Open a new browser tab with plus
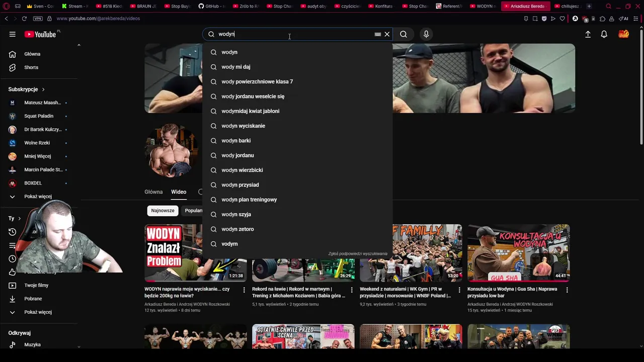 pyautogui.click(x=589, y=6)
